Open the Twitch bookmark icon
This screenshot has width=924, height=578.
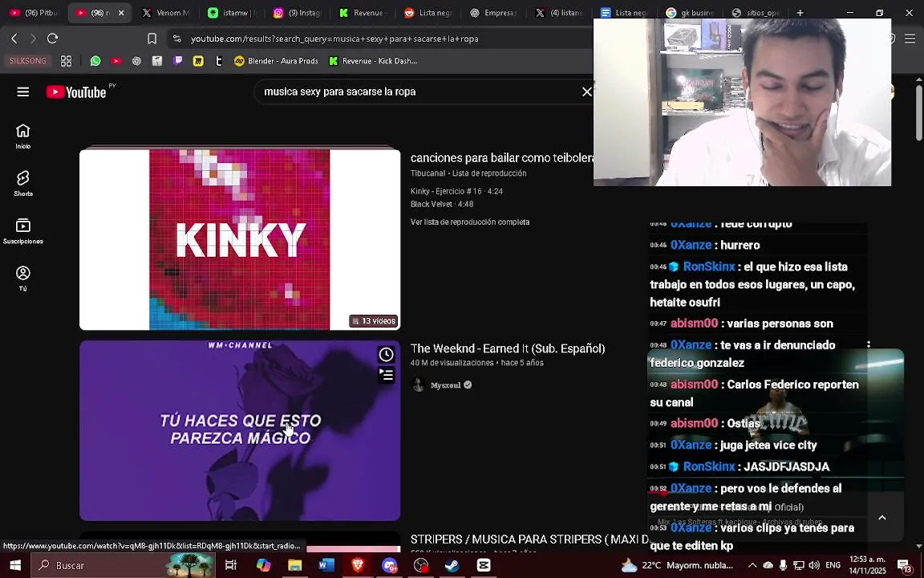pyautogui.click(x=177, y=61)
